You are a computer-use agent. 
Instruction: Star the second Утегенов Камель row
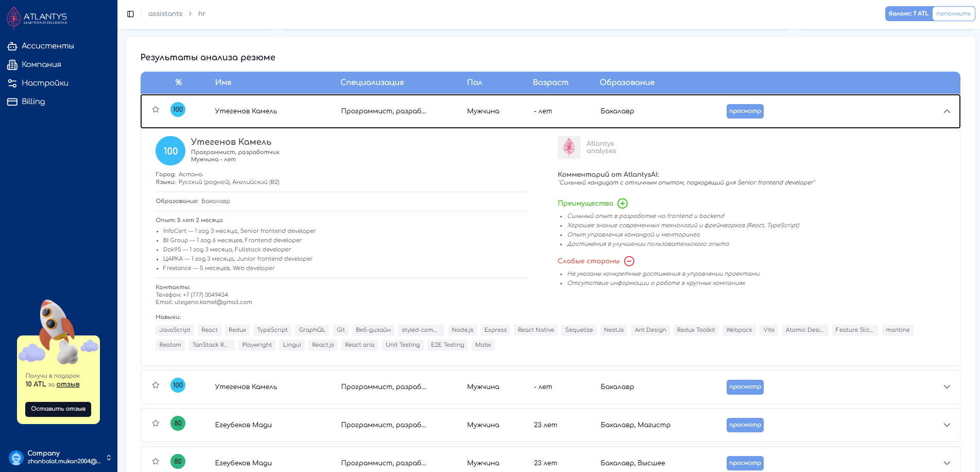tap(156, 385)
